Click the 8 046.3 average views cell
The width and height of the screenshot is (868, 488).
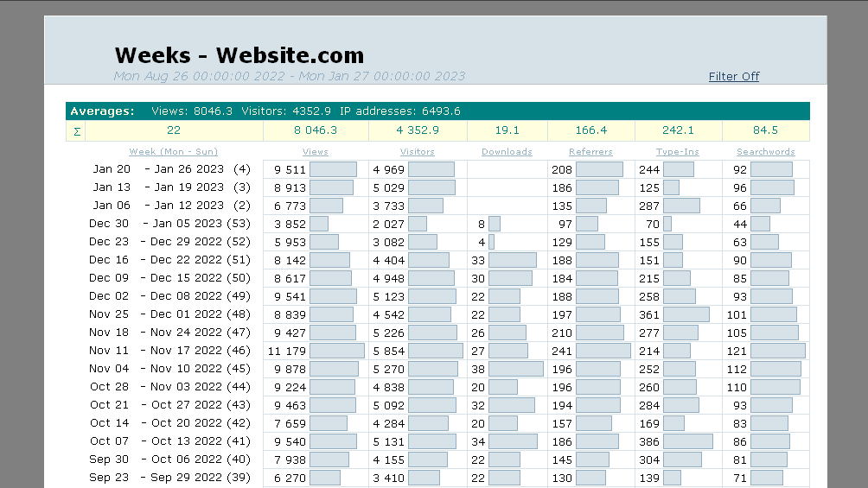coord(316,130)
